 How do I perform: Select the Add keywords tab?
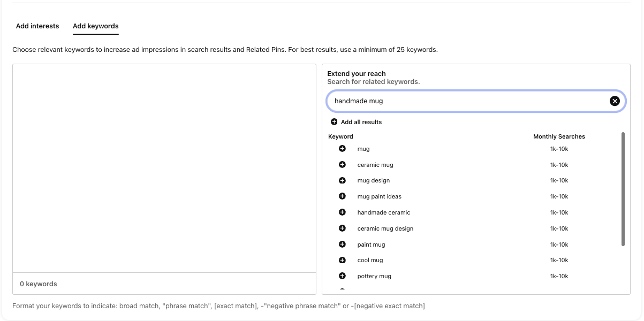click(96, 26)
